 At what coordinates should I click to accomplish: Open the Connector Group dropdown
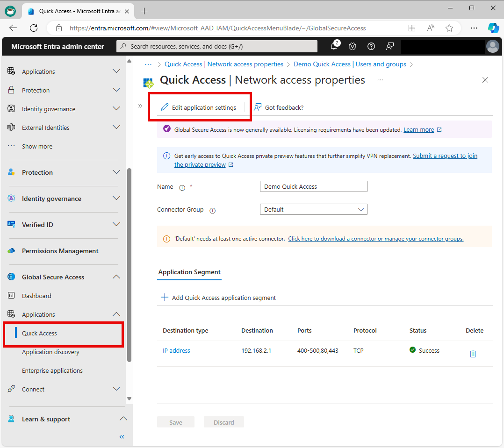click(313, 209)
